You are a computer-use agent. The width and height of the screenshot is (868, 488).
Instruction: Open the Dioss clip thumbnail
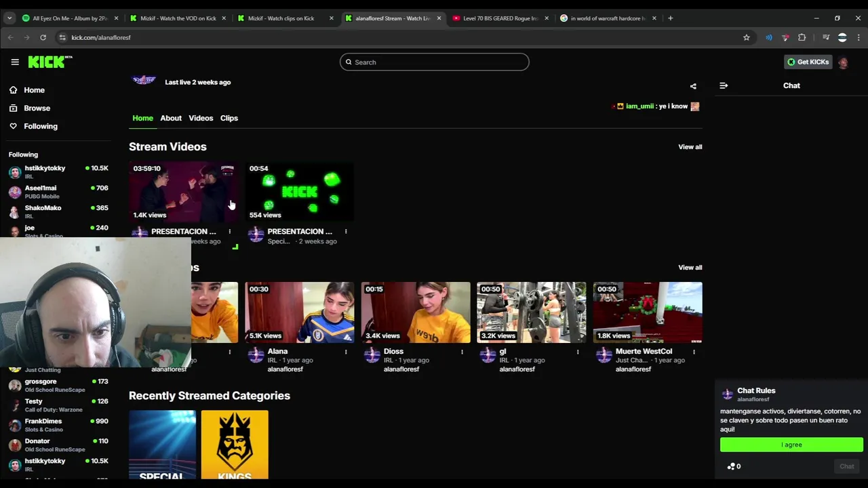click(415, 312)
